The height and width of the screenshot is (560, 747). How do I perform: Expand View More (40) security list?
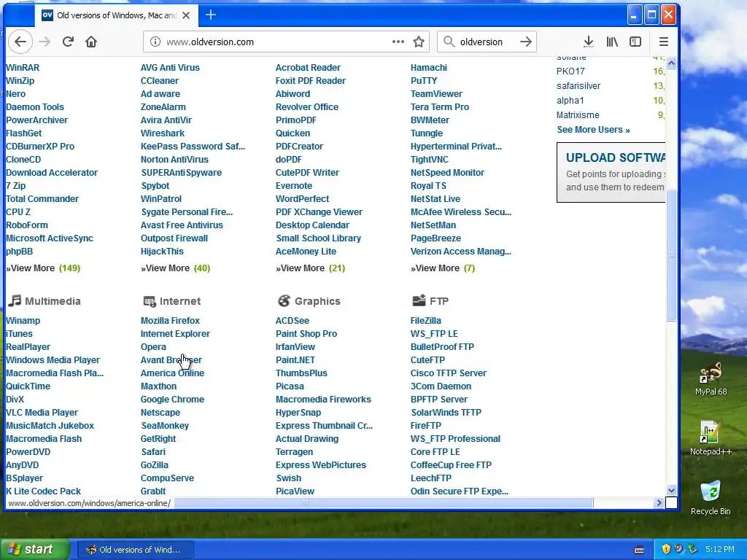(175, 268)
